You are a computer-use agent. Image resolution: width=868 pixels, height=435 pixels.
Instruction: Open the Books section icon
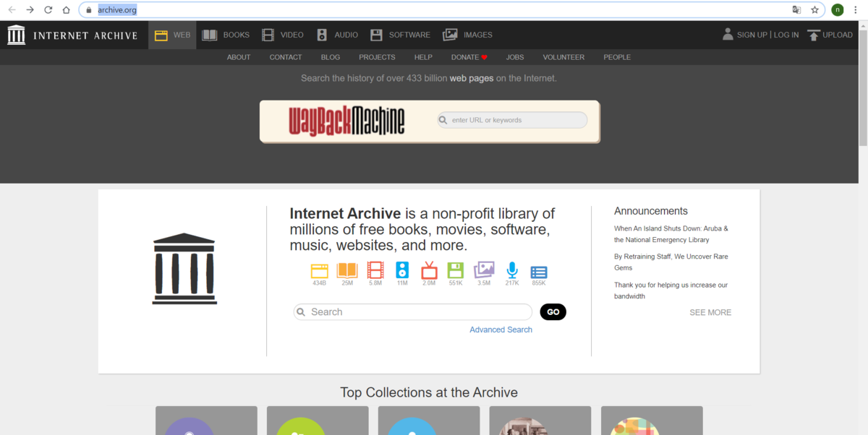coord(210,35)
